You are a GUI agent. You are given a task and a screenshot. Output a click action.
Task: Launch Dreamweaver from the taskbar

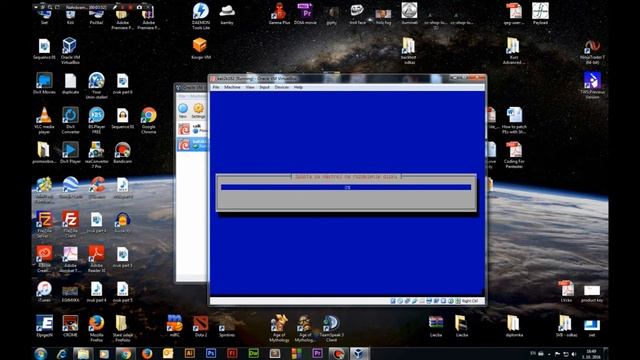pyautogui.click(x=253, y=353)
